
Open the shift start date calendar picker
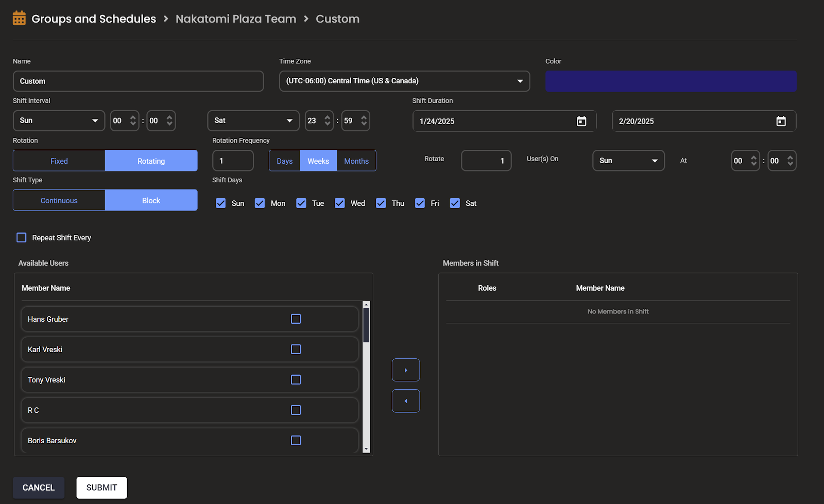click(581, 121)
